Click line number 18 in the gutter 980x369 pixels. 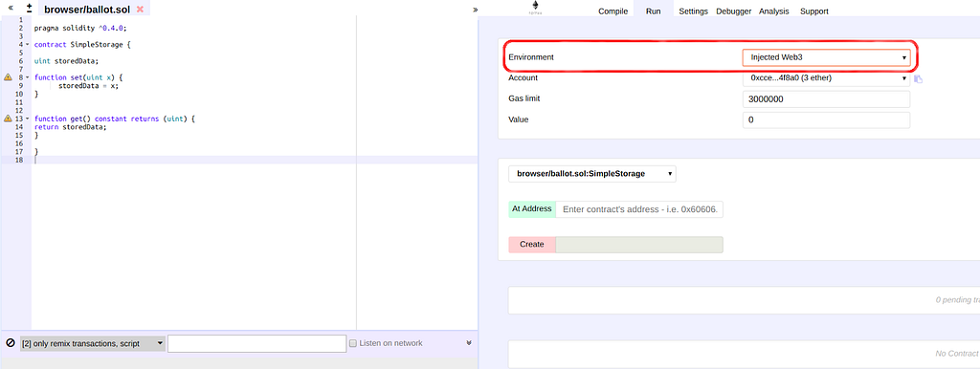[x=19, y=160]
